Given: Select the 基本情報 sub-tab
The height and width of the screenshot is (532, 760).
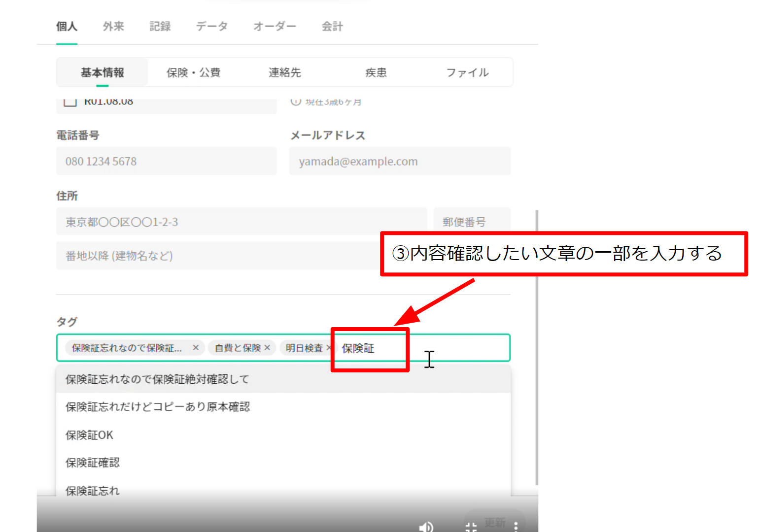Looking at the screenshot, I should point(103,72).
